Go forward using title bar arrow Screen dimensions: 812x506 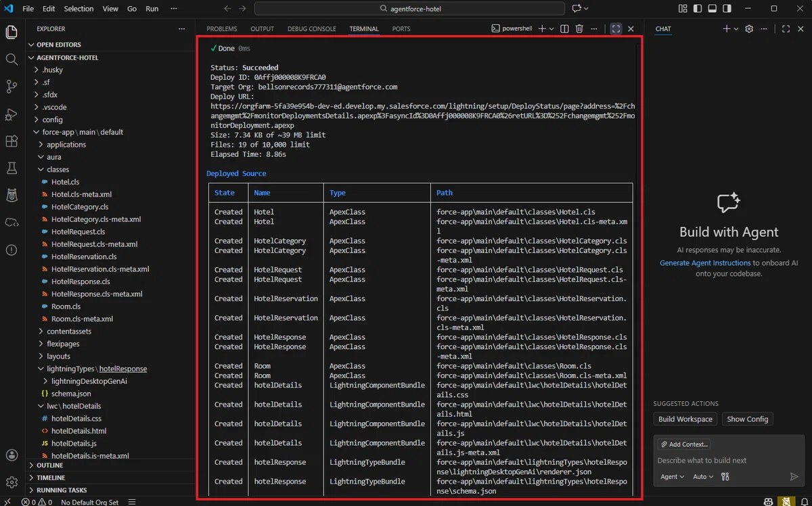click(243, 9)
